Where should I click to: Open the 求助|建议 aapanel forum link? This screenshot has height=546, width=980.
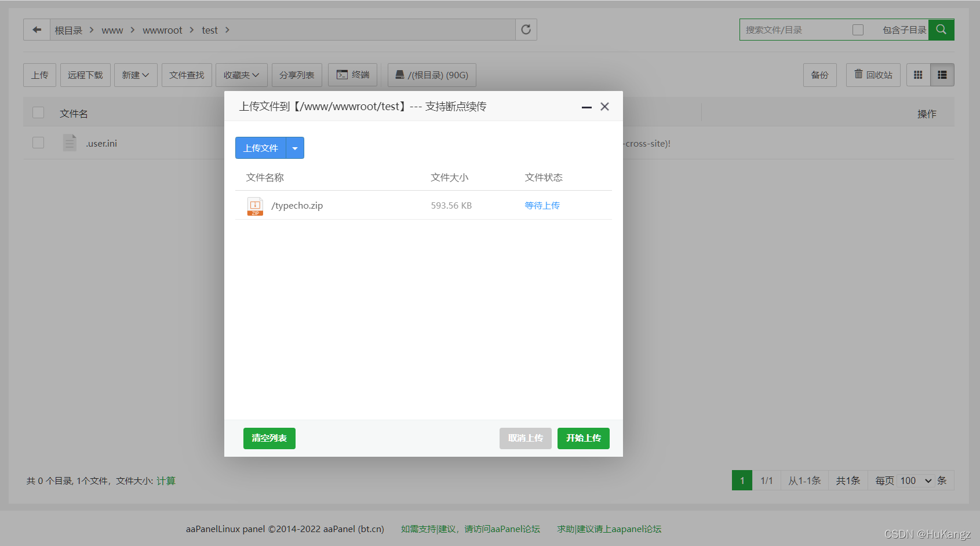(x=609, y=529)
